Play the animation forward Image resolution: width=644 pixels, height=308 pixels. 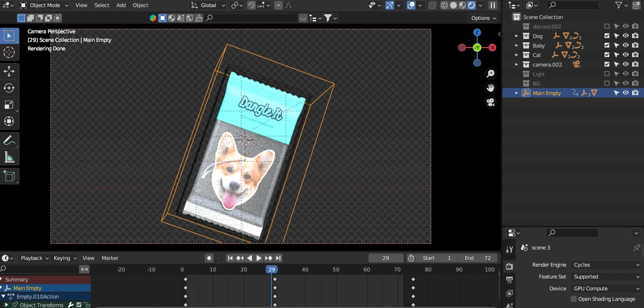(x=259, y=258)
